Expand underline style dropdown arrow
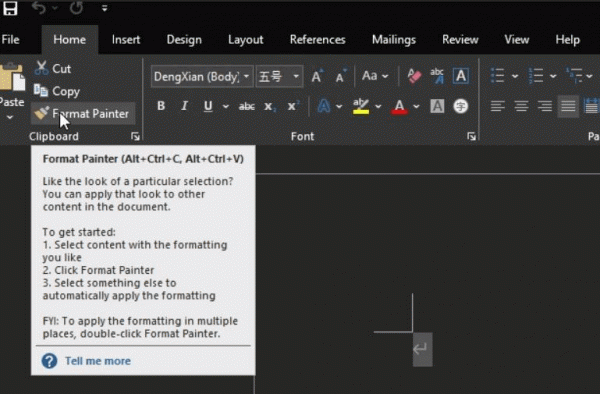600x394 pixels. pyautogui.click(x=226, y=106)
